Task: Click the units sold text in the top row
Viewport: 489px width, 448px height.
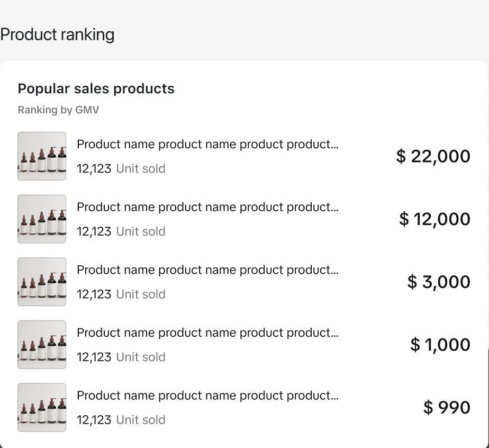Action: point(121,169)
